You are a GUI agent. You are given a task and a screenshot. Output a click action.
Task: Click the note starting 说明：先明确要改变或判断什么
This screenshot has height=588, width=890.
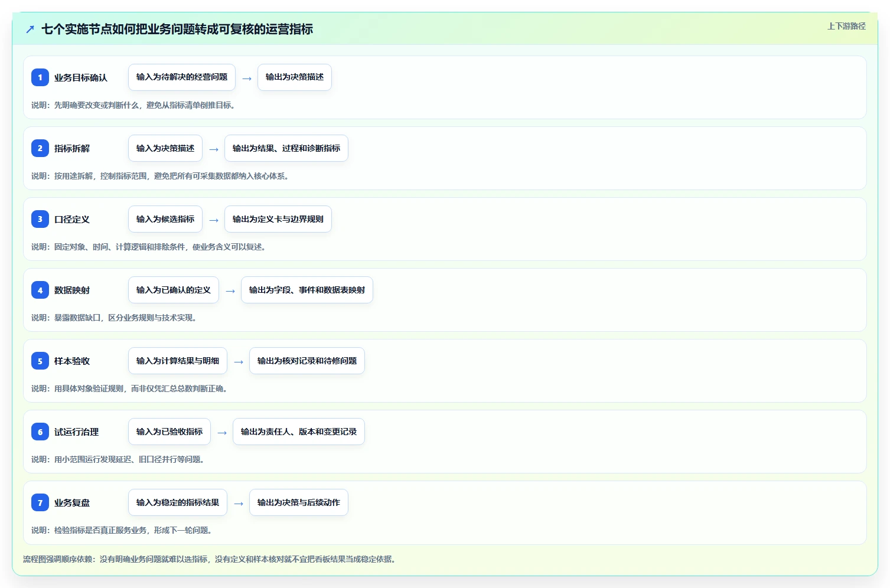(135, 105)
